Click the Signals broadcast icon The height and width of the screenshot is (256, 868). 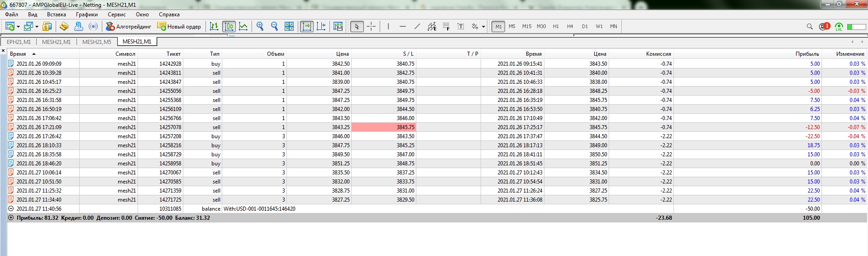93,26
